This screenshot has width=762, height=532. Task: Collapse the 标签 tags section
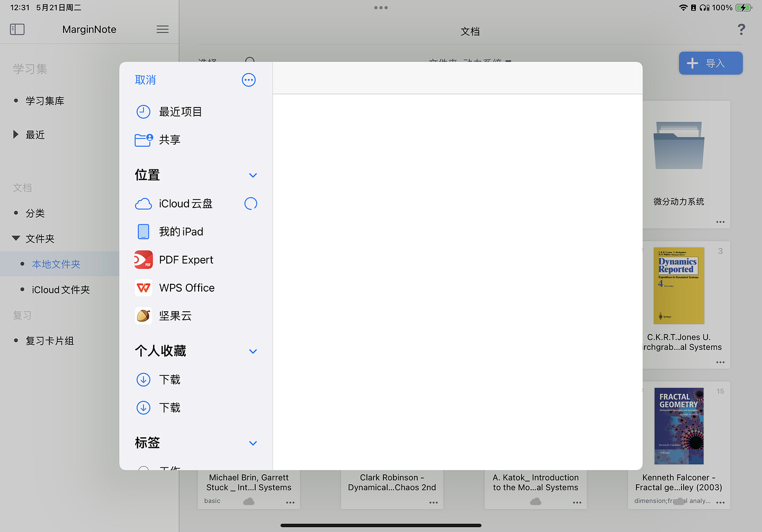253,443
